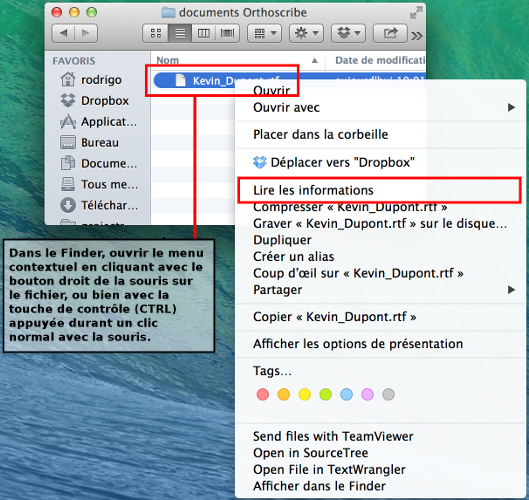Switch to icon view in Finder toolbar
The width and height of the screenshot is (529, 500).
[x=156, y=33]
